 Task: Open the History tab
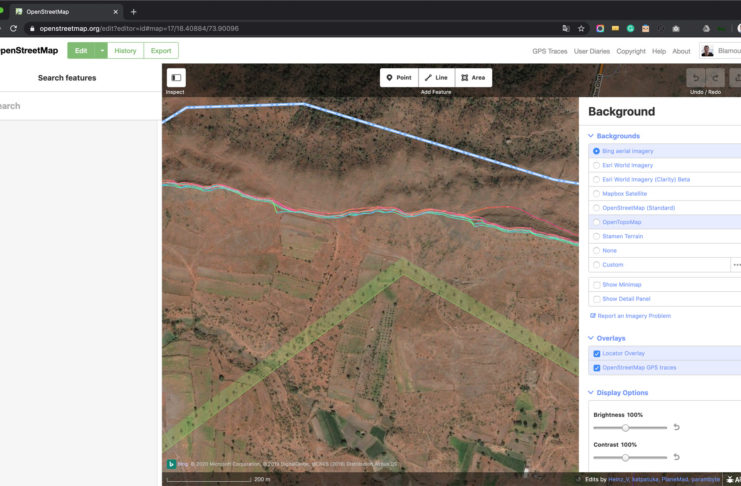(125, 50)
